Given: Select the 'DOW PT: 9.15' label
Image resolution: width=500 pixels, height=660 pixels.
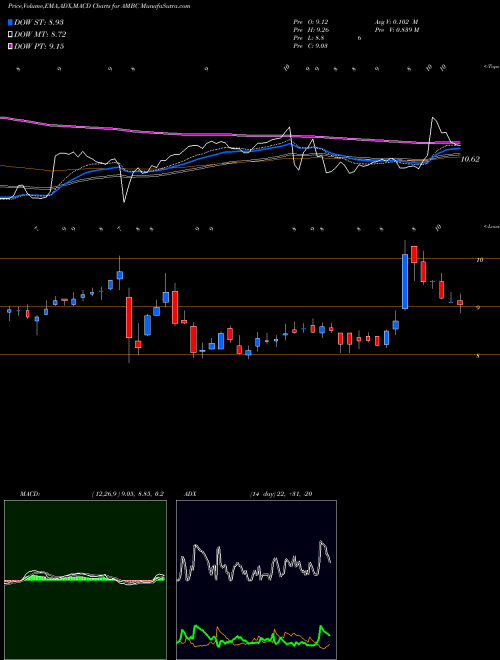Looking at the screenshot, I should (39, 46).
